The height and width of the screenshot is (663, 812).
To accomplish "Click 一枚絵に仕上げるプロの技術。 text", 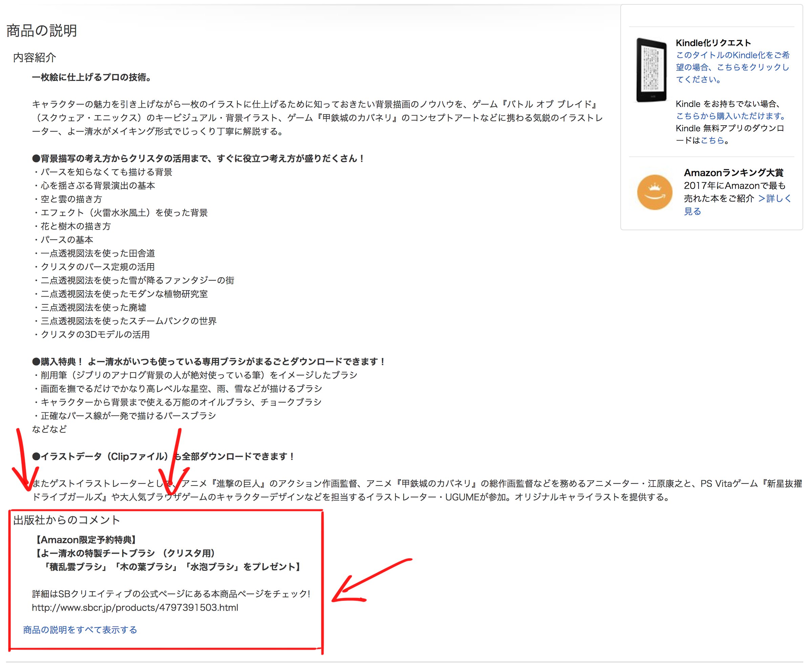I will pos(92,78).
